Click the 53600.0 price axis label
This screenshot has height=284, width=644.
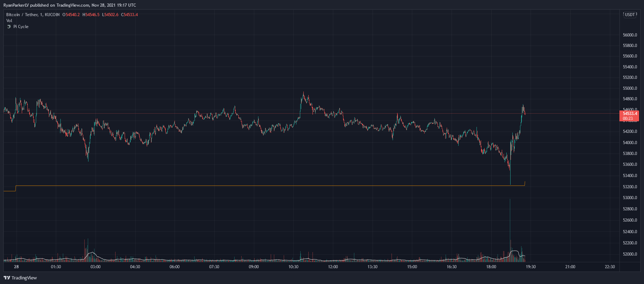tap(630, 164)
